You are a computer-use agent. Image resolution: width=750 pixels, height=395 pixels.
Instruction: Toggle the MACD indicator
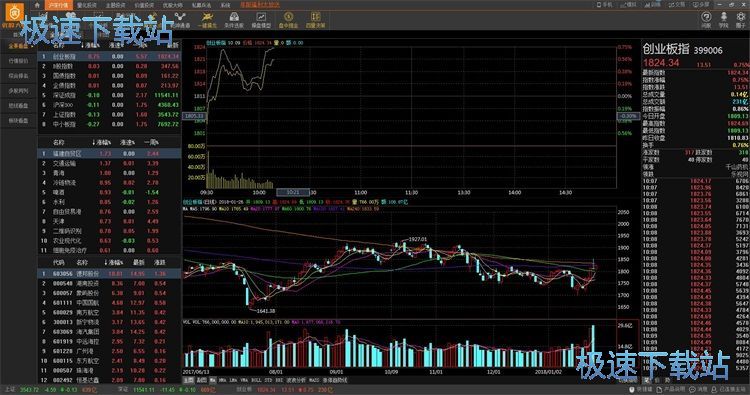coord(314,380)
